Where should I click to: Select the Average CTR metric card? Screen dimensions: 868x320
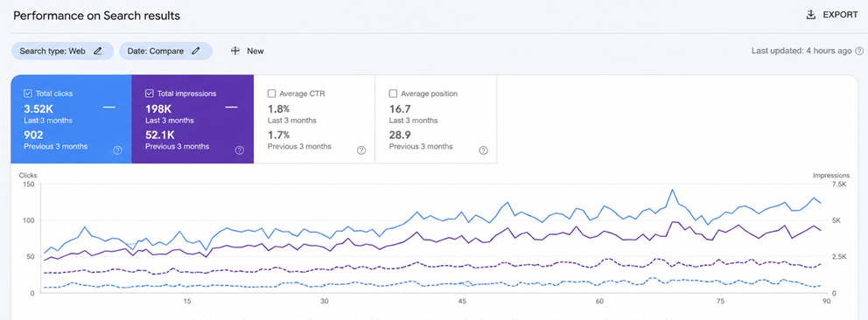point(314,120)
